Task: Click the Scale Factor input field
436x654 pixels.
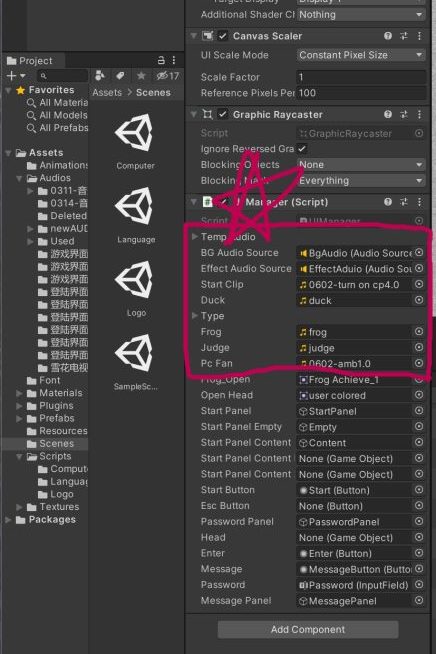Action: (x=361, y=77)
